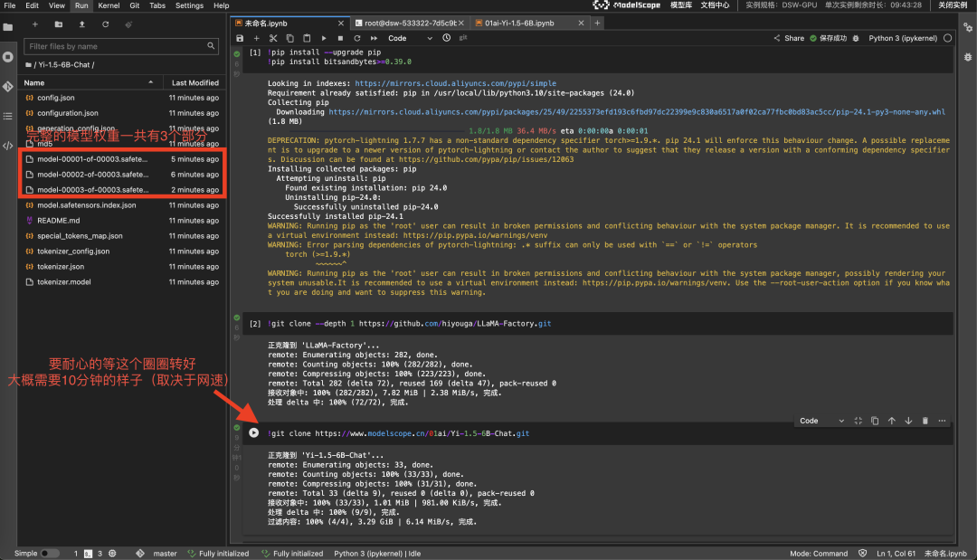Open the mirrors.cloud.aliyuncs.com pypi simple link
977x560 pixels.
tap(455, 83)
